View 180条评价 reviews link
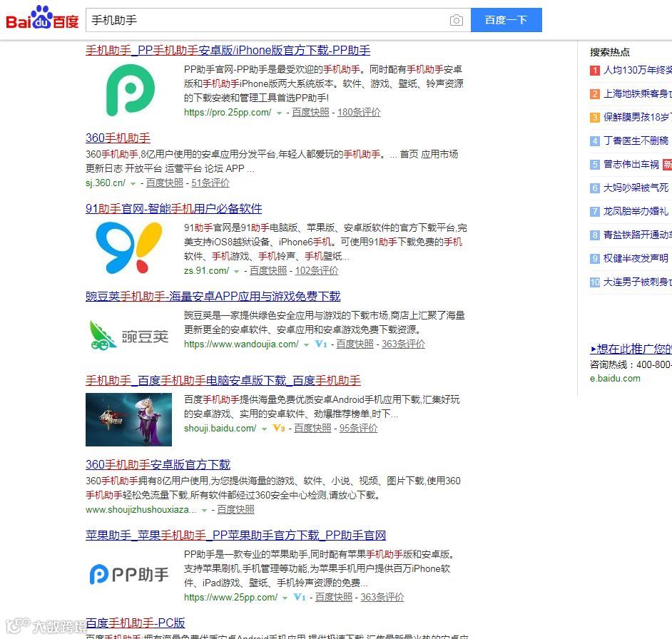The image size is (672, 639). 359,112
